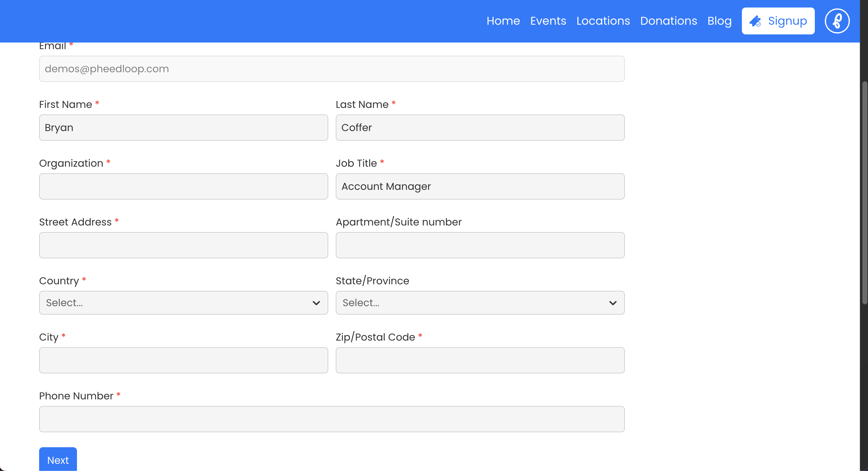868x471 pixels.
Task: Open the Locations navigation item
Action: [x=603, y=21]
